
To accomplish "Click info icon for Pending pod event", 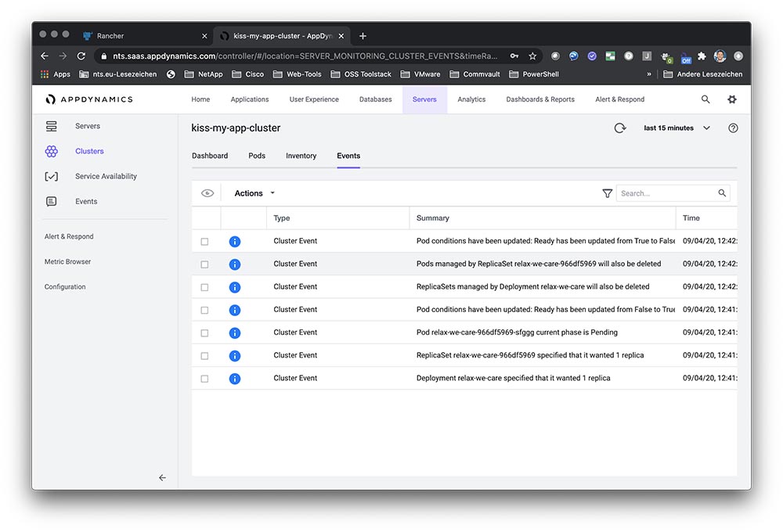I will (234, 333).
